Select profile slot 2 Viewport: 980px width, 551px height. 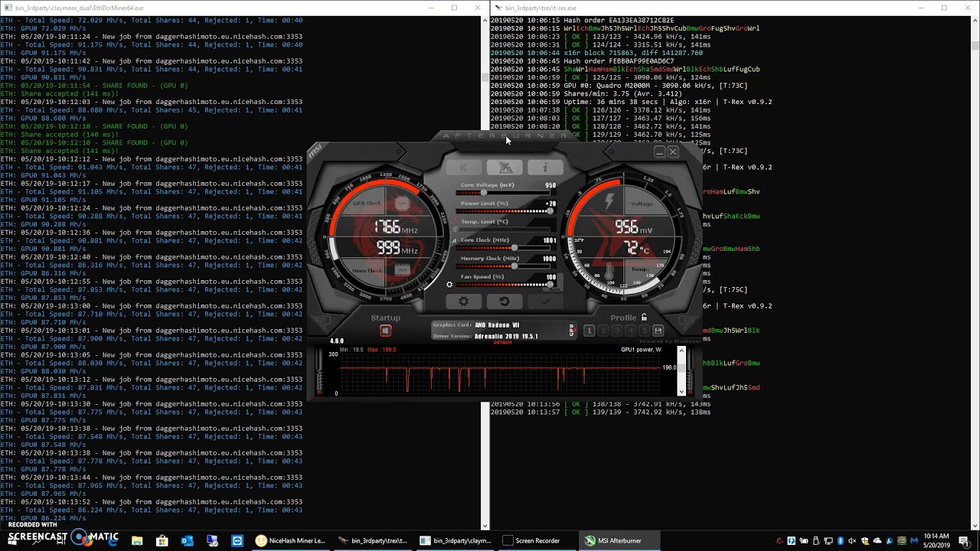603,331
